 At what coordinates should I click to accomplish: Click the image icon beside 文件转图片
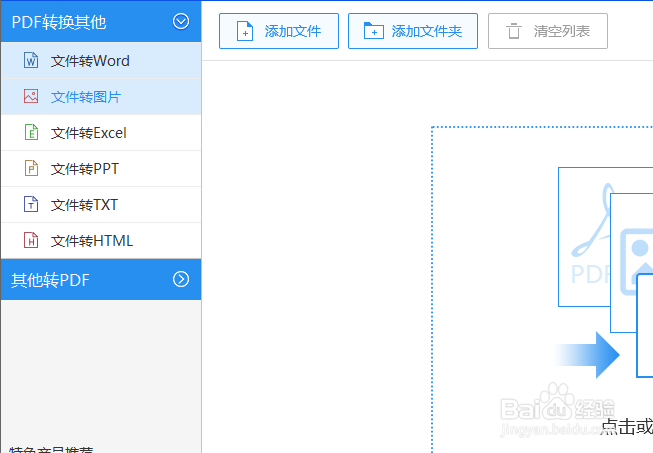click(x=31, y=96)
